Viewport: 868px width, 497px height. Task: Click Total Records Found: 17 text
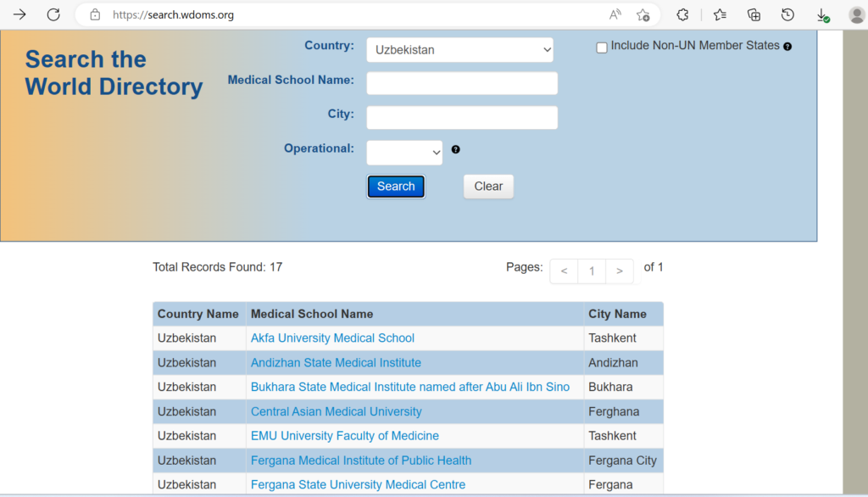[x=218, y=267]
